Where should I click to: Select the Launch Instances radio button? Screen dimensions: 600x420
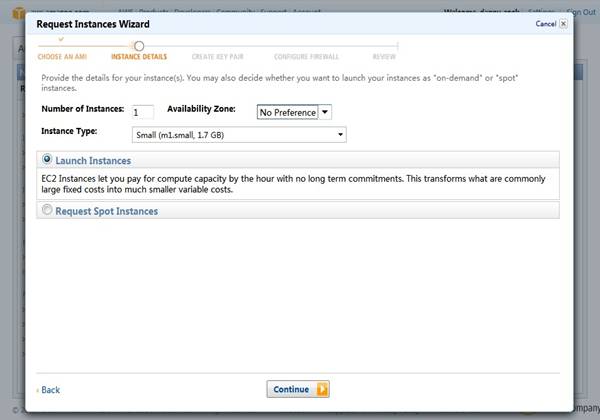(47, 160)
